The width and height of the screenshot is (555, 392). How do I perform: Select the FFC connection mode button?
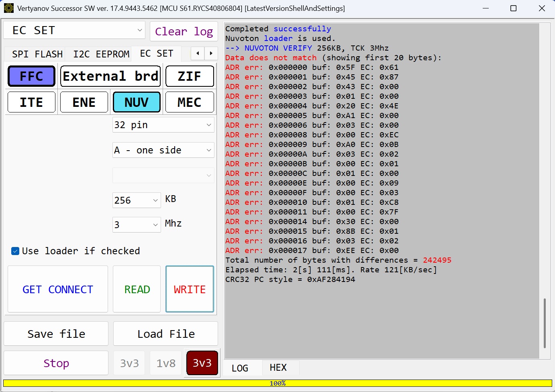pyautogui.click(x=31, y=76)
